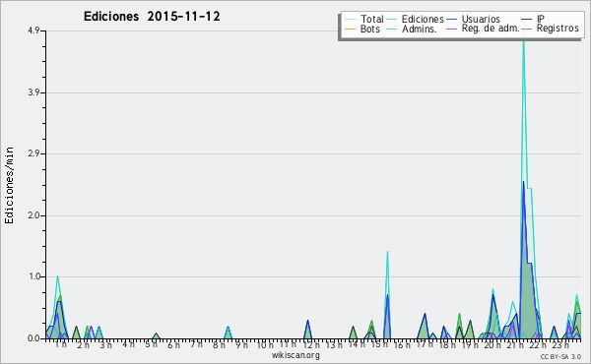Click the '12 h' x-axis label

(x=311, y=344)
